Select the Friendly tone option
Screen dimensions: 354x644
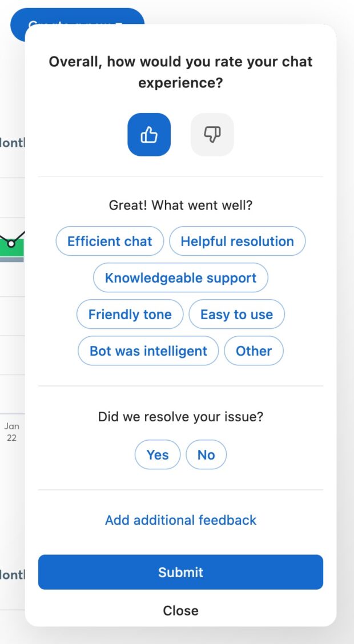coord(130,315)
